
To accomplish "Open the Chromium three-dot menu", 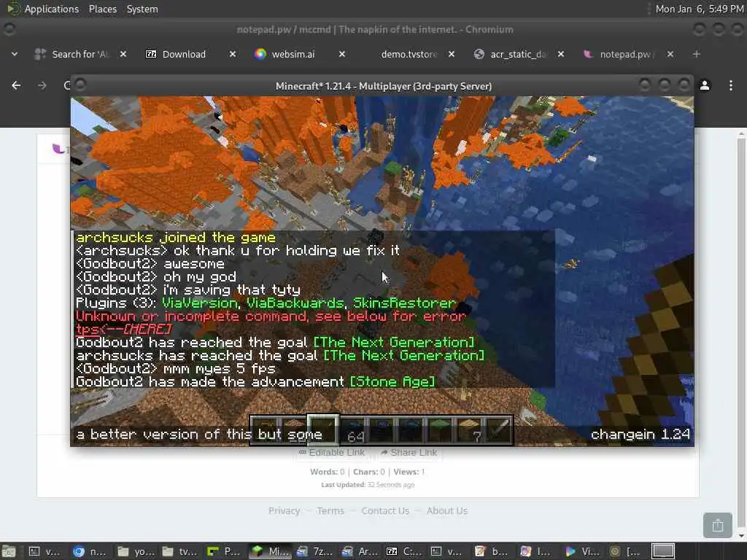I will (731, 85).
